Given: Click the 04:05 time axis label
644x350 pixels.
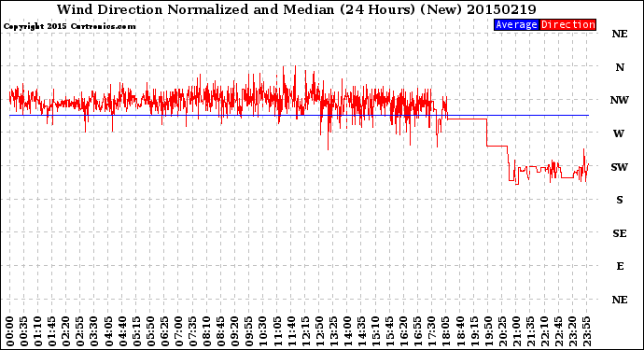Looking at the screenshot, I should tap(108, 331).
